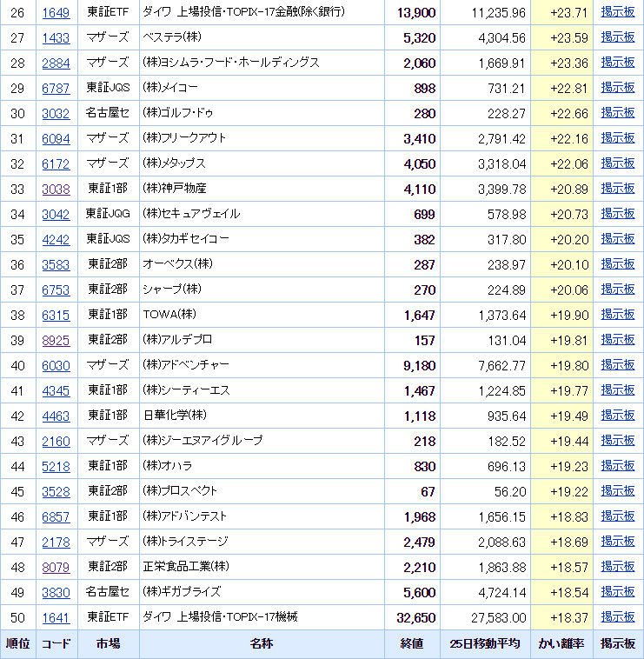
Task: Open 掲示板 link for (株)アドバンテスト row
Action: tap(618, 516)
